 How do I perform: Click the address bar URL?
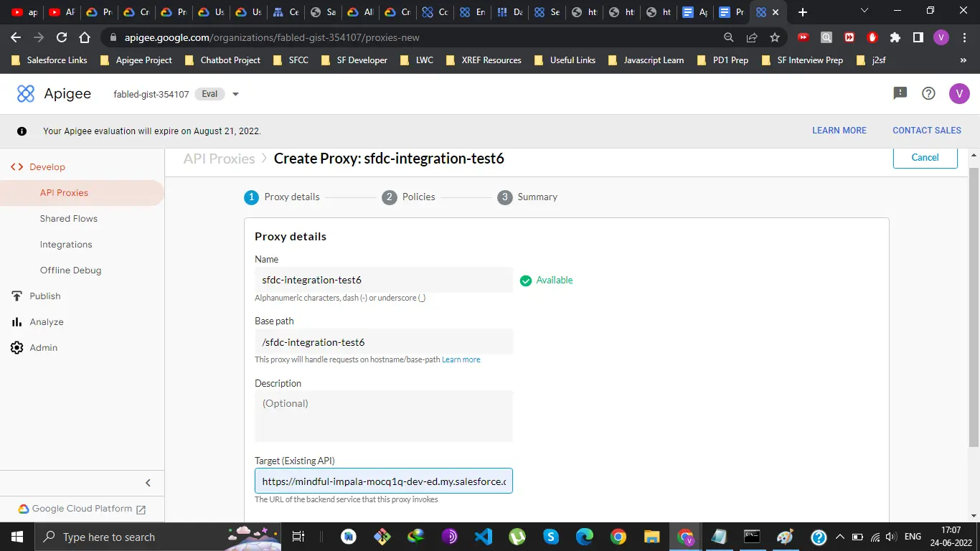point(272,37)
